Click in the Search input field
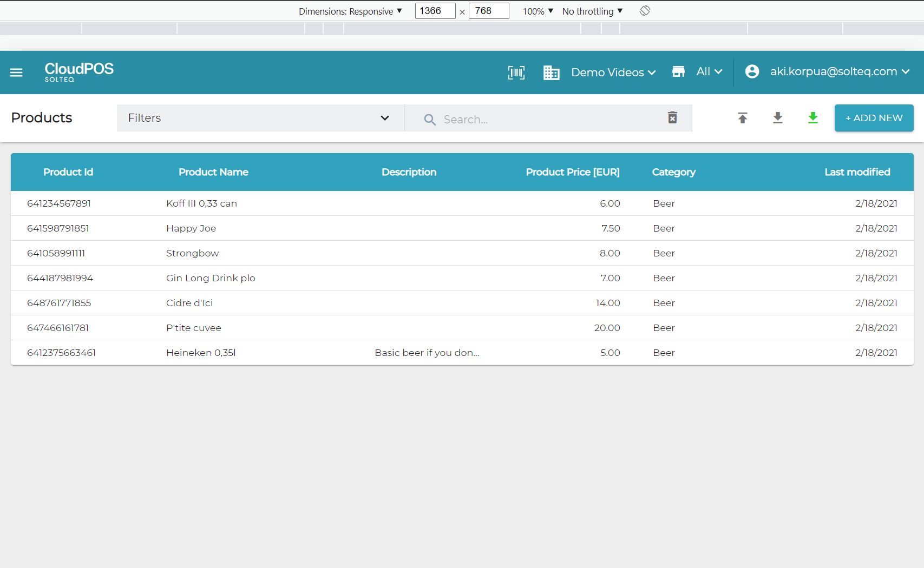The image size is (924, 568). pos(547,120)
